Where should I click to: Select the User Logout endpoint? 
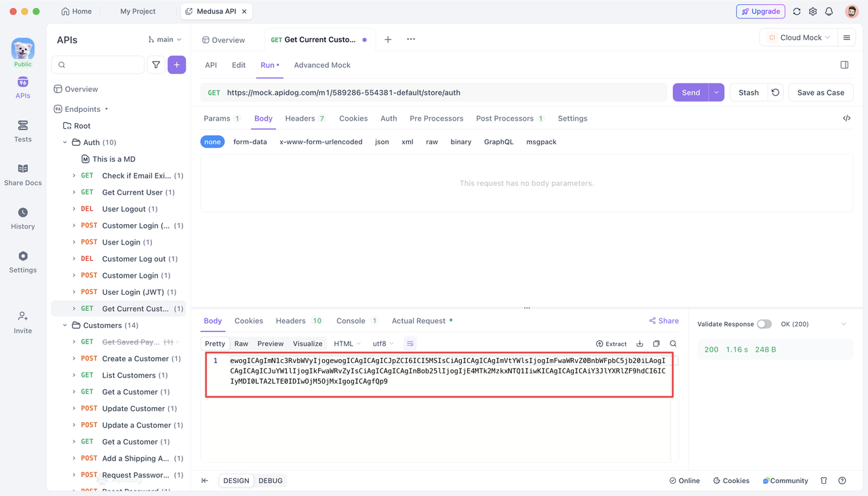pos(119,209)
